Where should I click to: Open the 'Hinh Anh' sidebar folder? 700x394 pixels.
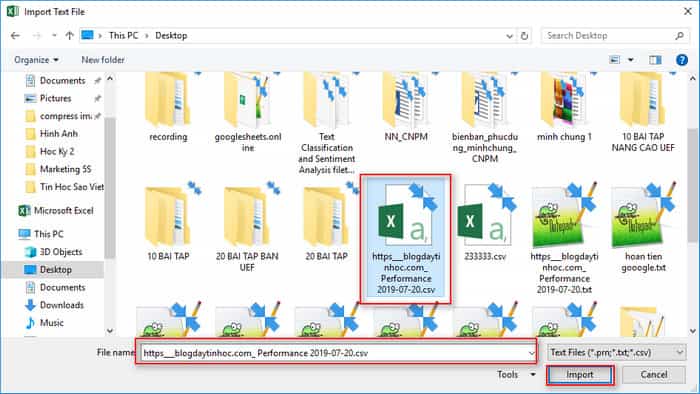click(x=58, y=134)
